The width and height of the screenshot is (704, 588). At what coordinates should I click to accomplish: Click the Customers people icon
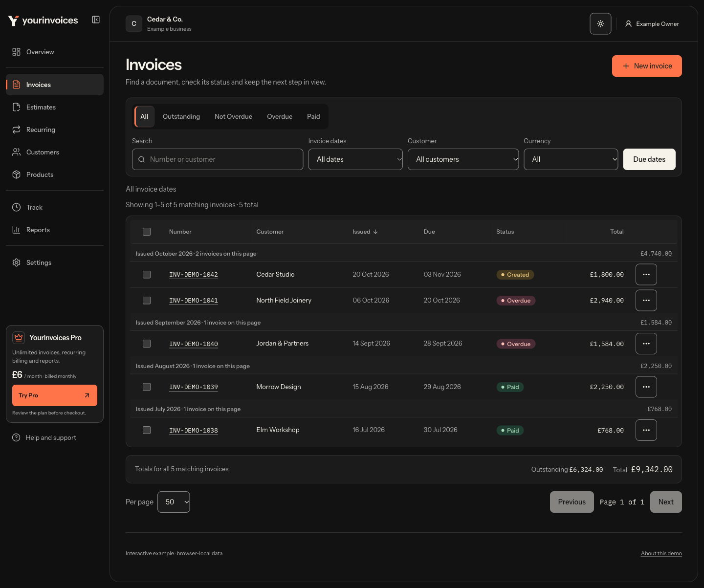pos(16,152)
